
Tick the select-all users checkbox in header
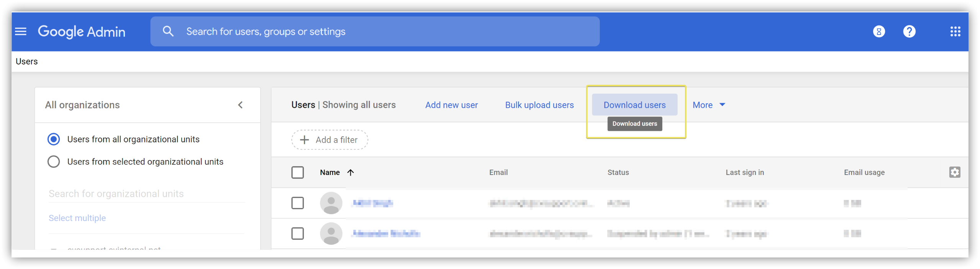pos(297,172)
